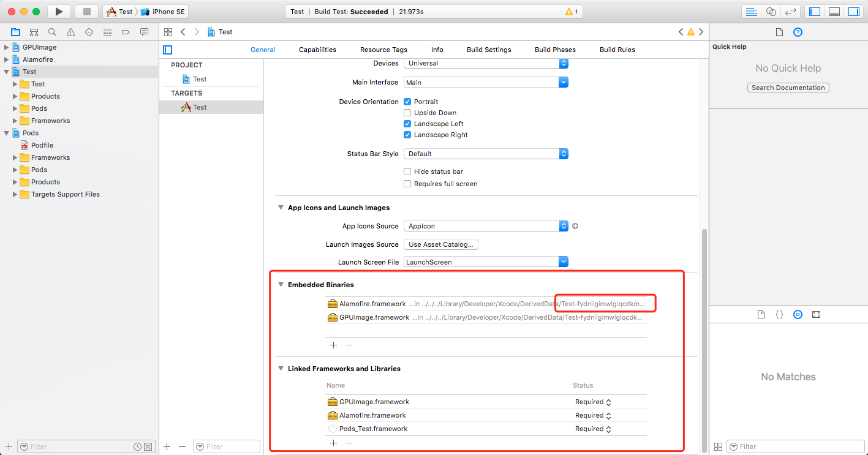Viewport: 868px width, 455px height.
Task: Change GPUImage.framework Required status
Action: click(x=593, y=402)
